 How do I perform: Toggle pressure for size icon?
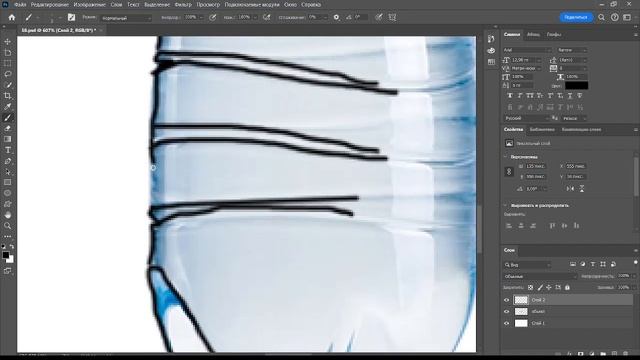[379, 18]
